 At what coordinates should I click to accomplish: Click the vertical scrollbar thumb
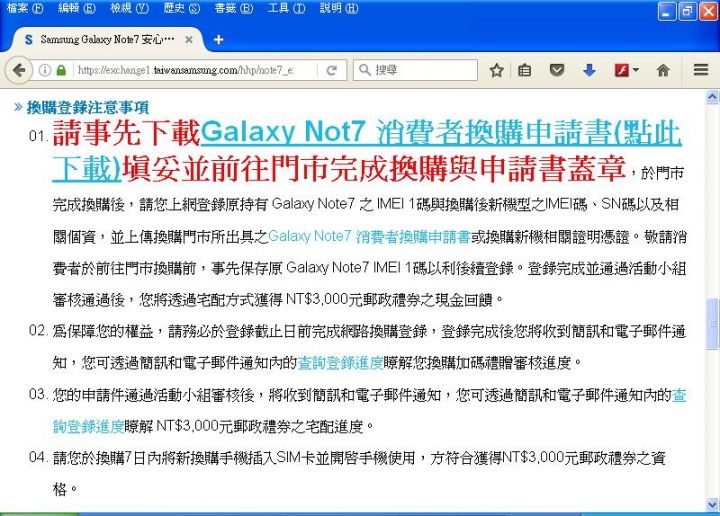tap(712, 324)
